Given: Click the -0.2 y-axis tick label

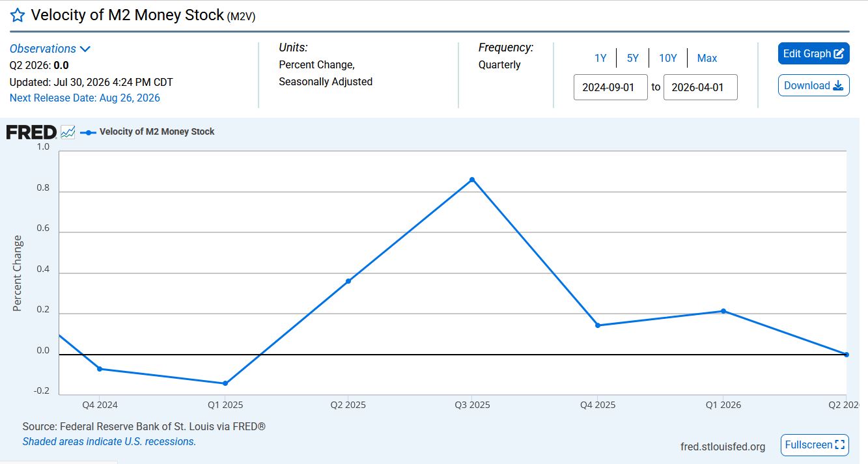Looking at the screenshot, I should pos(42,390).
